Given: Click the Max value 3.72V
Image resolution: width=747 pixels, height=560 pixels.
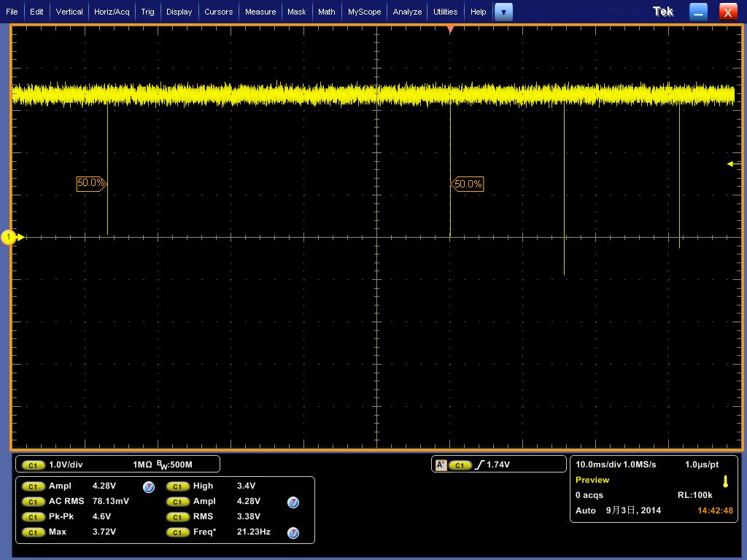Looking at the screenshot, I should [104, 532].
